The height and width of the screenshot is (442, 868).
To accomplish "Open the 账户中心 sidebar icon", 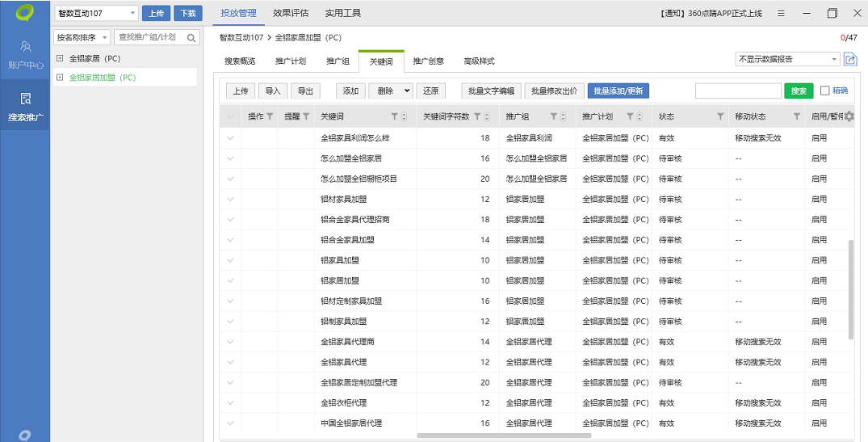I will pos(26,53).
